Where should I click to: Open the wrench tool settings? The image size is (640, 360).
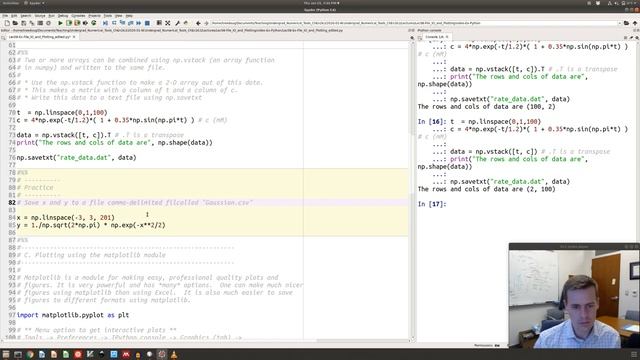pyautogui.click(x=177, y=23)
